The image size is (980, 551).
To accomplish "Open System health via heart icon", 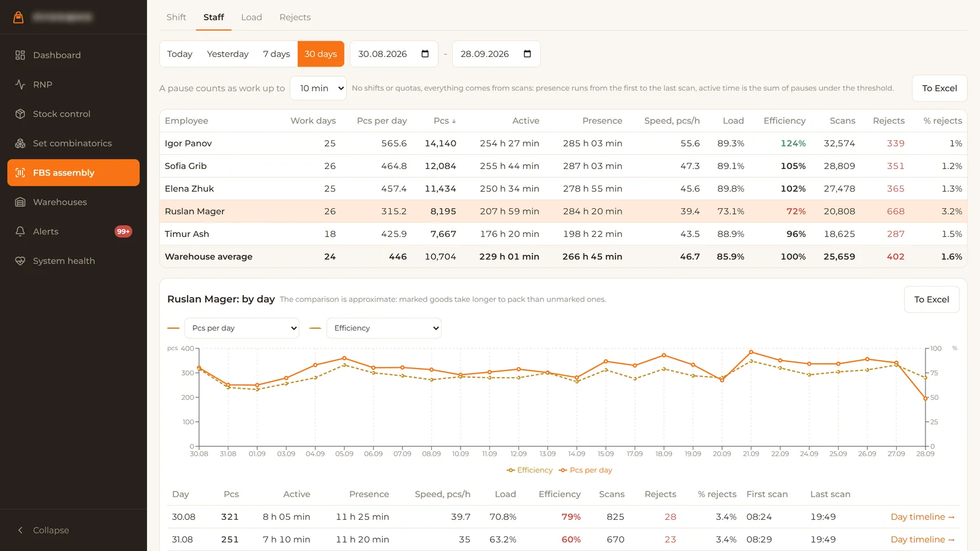I will (x=20, y=261).
